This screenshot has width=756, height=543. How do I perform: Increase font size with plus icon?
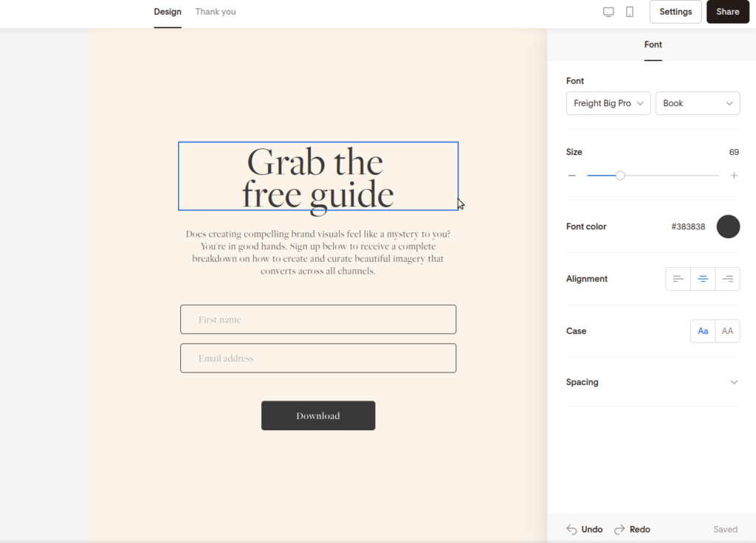pyautogui.click(x=734, y=176)
